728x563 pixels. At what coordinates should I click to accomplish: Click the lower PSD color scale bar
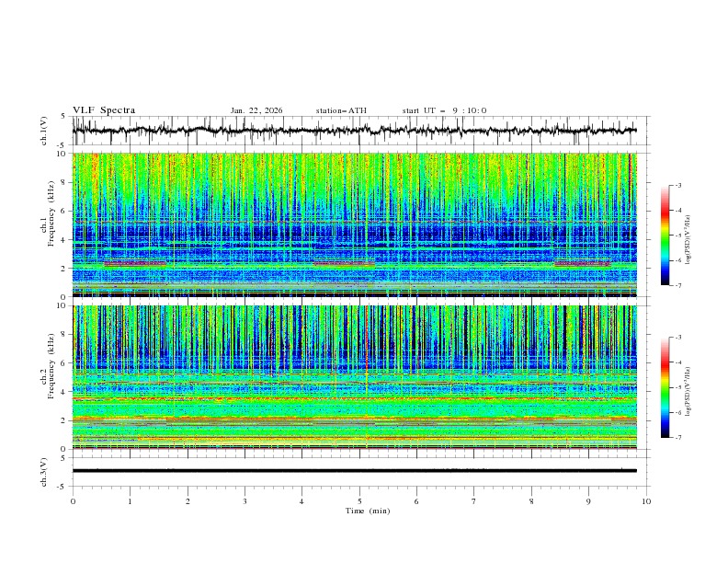pyautogui.click(x=665, y=387)
